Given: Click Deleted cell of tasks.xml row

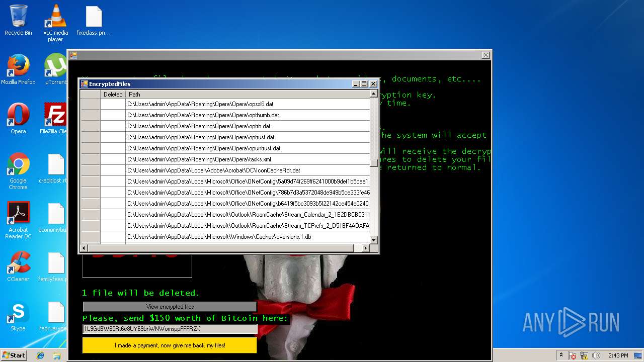Looking at the screenshot, I should (x=113, y=159).
